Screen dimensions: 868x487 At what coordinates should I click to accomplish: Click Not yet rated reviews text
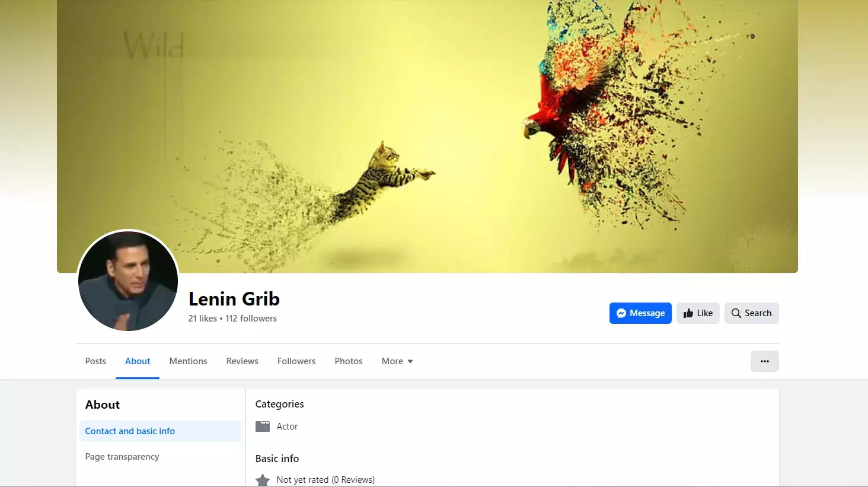[x=325, y=480]
